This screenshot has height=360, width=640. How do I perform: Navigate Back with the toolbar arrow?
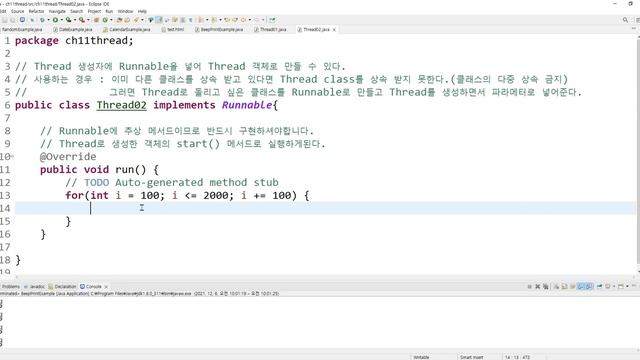[x=243, y=20]
